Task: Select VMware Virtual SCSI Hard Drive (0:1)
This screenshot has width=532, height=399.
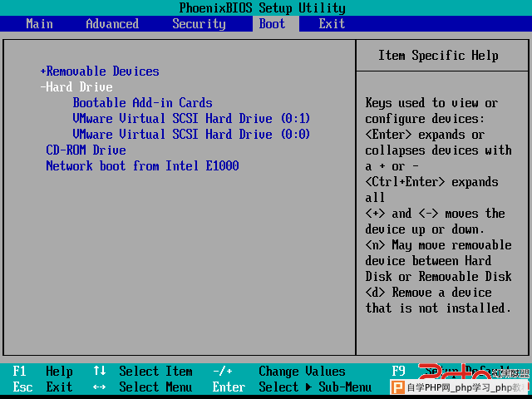Action: click(191, 118)
